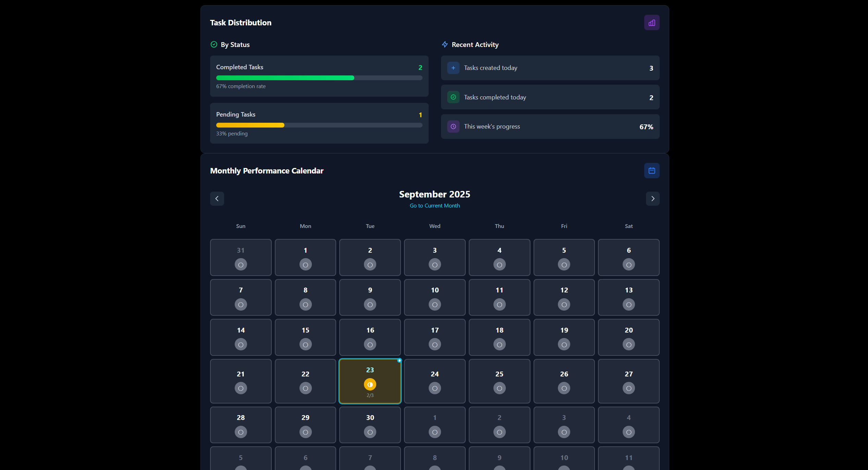Screen dimensions: 868x470
Task: Click the September 2025 month heading
Action: [435, 194]
